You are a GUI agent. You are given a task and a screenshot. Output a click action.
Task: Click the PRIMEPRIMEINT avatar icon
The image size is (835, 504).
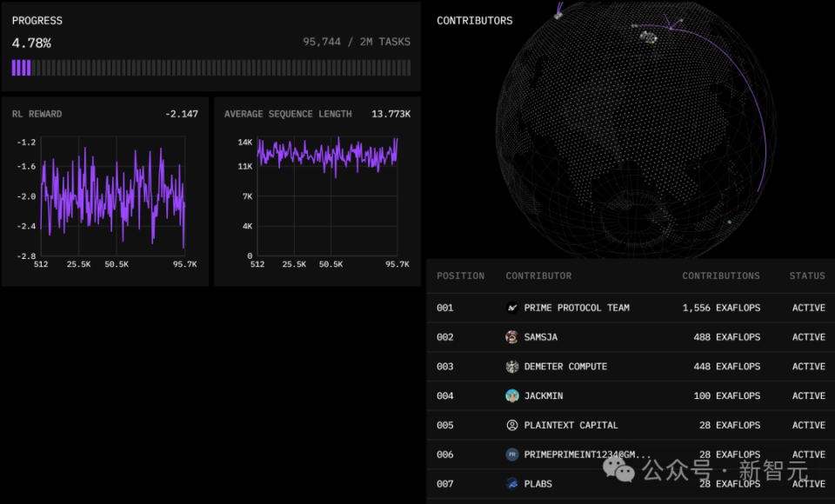pos(511,454)
